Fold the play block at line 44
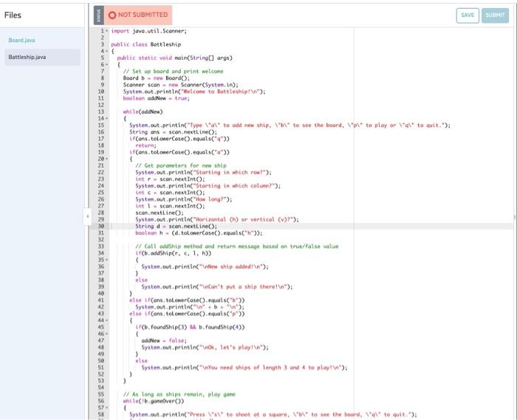Viewport: 517px width, 420px height. tap(107, 320)
